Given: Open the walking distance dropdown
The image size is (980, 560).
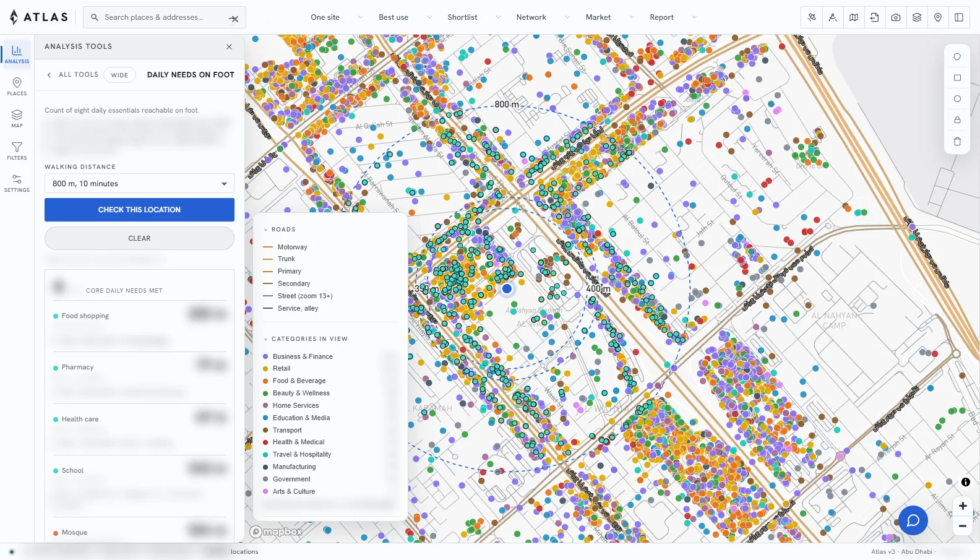Looking at the screenshot, I should [139, 184].
